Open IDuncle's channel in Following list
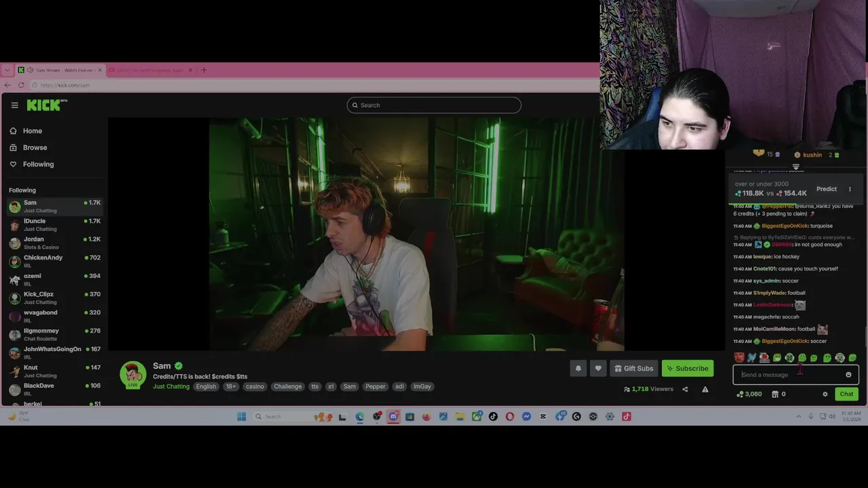Image resolution: width=868 pixels, height=488 pixels. (x=54, y=224)
